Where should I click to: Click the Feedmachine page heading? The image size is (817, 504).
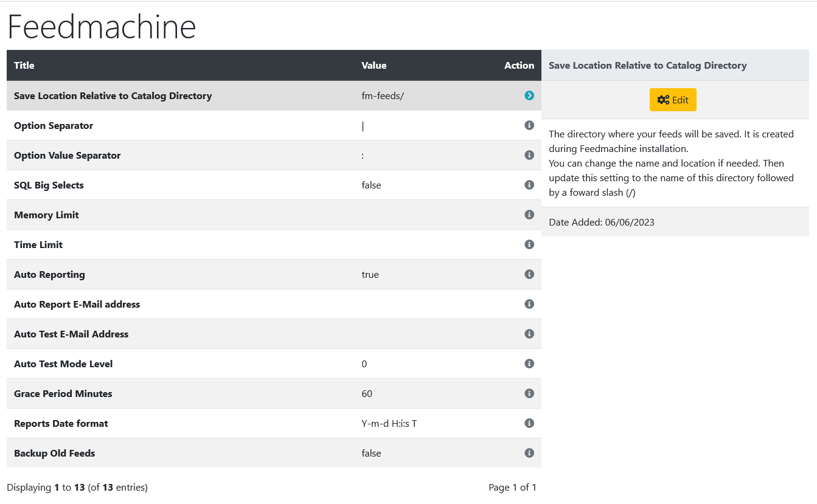click(x=102, y=27)
